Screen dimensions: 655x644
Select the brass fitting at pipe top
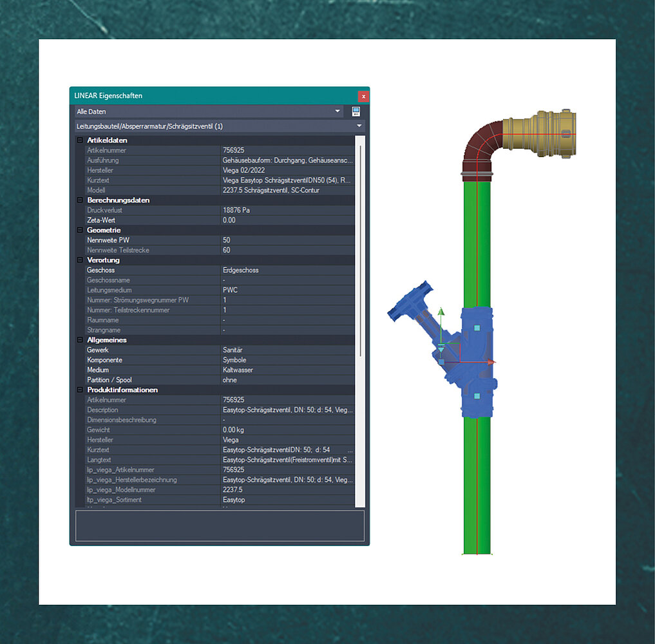tap(540, 135)
